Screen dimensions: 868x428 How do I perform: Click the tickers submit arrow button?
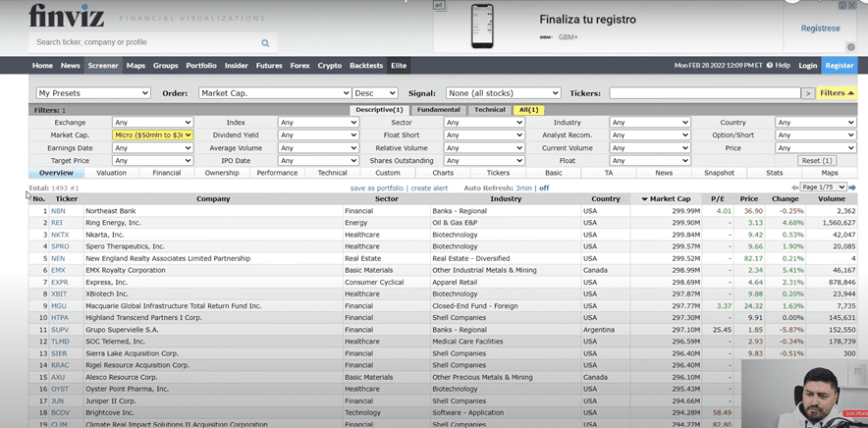[808, 93]
